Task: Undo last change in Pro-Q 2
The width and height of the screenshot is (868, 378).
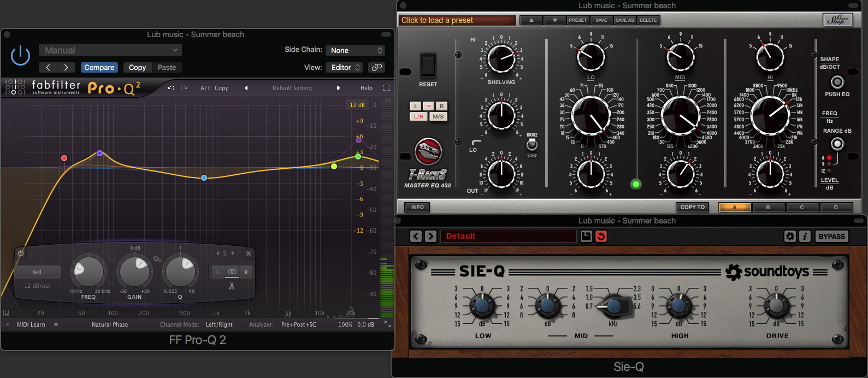Action: 171,88
